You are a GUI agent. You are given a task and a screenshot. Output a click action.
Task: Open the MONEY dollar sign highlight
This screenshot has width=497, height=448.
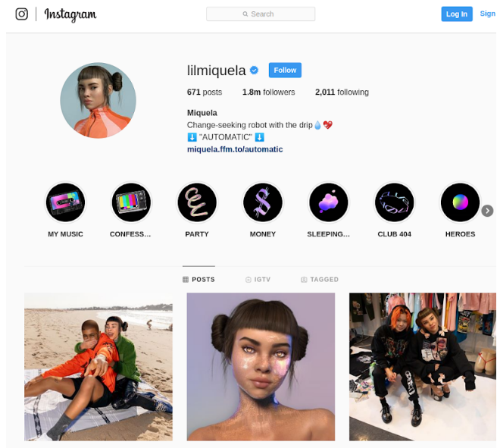pos(263,202)
